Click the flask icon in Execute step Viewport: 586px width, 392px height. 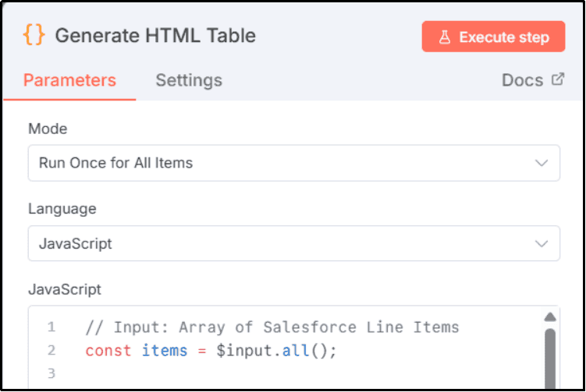coord(445,37)
